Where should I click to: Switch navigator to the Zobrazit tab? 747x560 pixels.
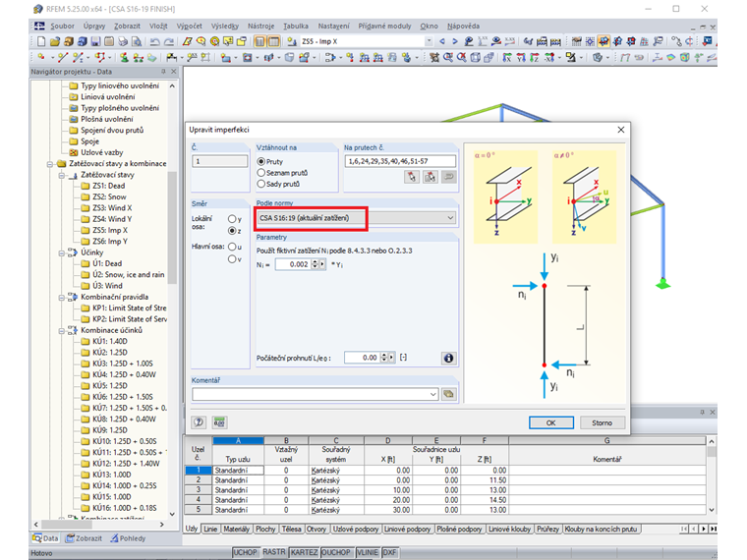click(x=84, y=538)
